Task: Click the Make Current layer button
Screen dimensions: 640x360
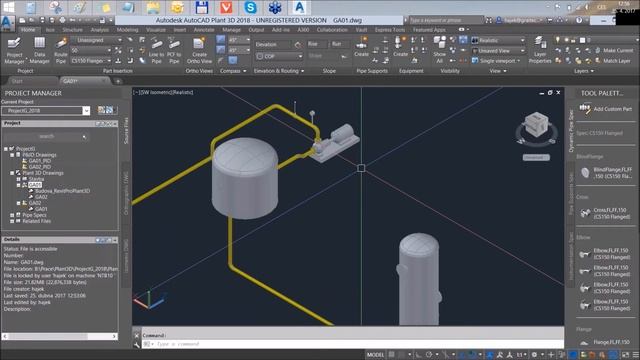Action: click(614, 50)
